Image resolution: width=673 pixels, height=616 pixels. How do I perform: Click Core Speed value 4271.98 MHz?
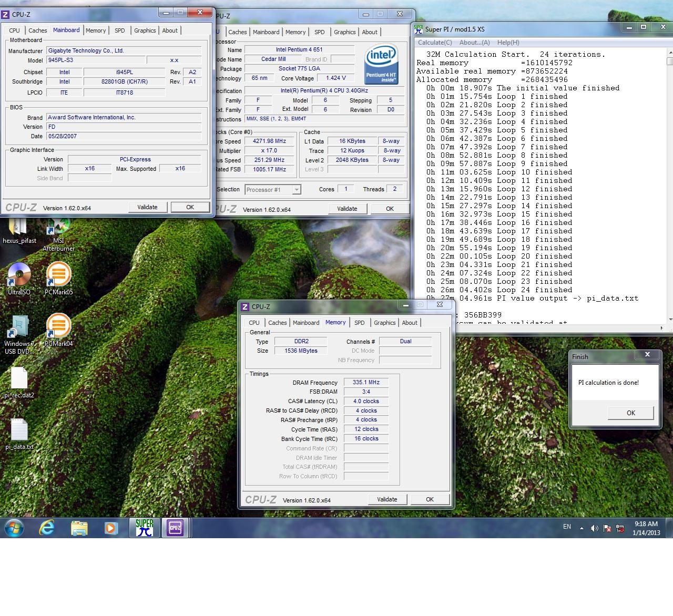point(270,141)
